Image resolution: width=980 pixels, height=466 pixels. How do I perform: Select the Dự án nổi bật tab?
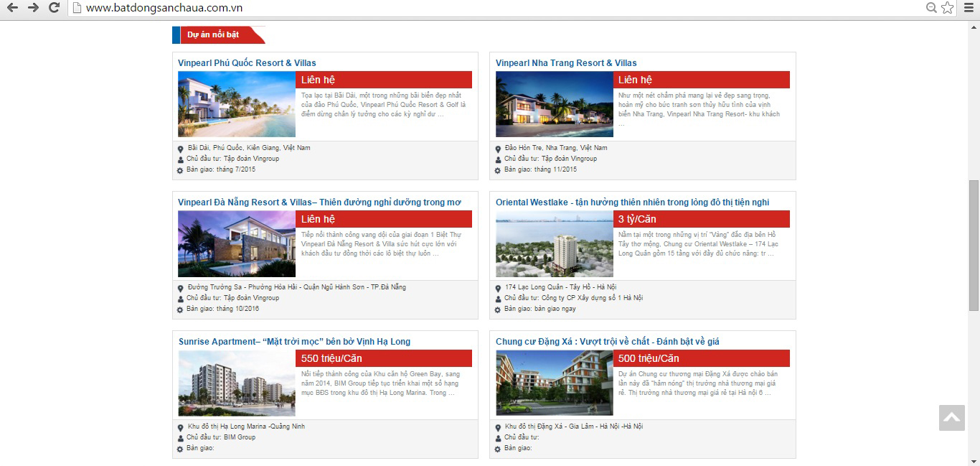coord(218,34)
